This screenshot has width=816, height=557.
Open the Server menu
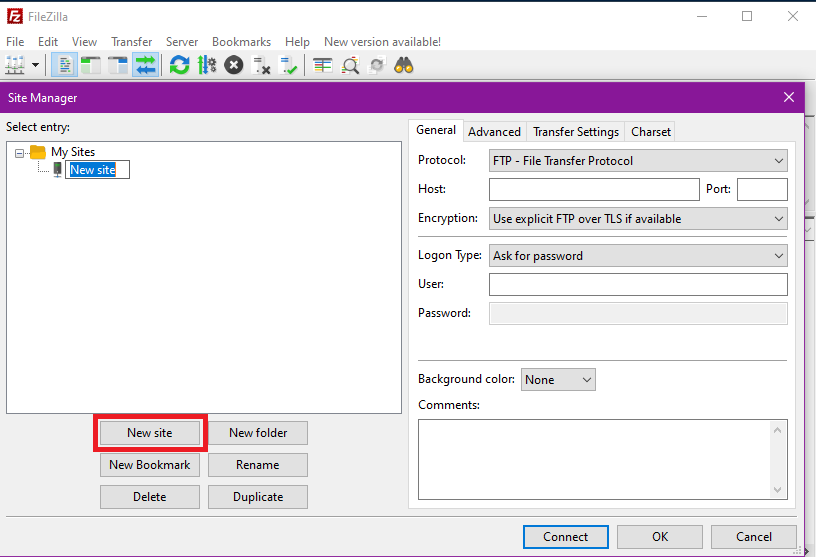pos(182,42)
